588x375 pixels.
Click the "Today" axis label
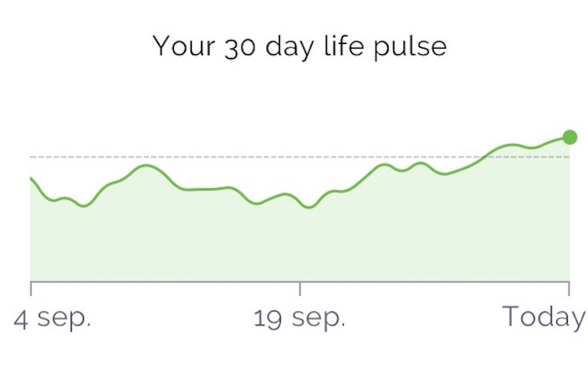[544, 317]
